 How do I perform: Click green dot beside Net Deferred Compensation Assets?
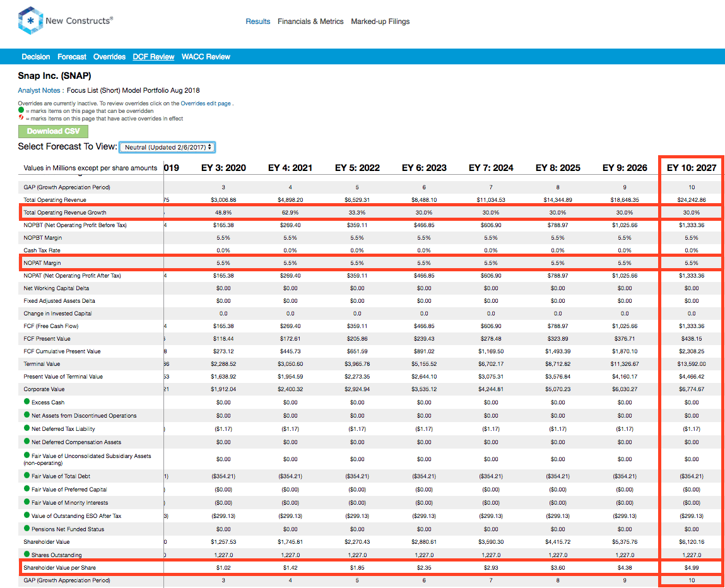tap(27, 441)
